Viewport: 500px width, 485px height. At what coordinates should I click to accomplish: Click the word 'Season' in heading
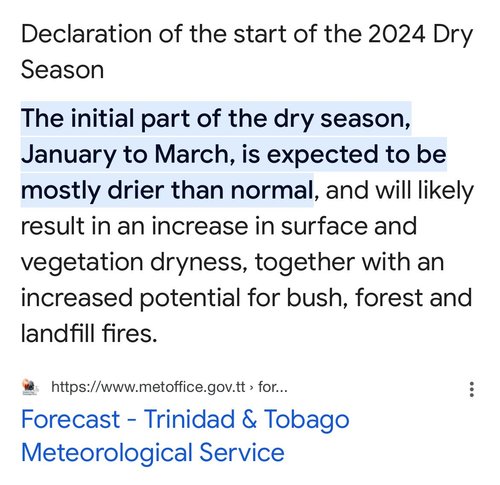tap(62, 70)
